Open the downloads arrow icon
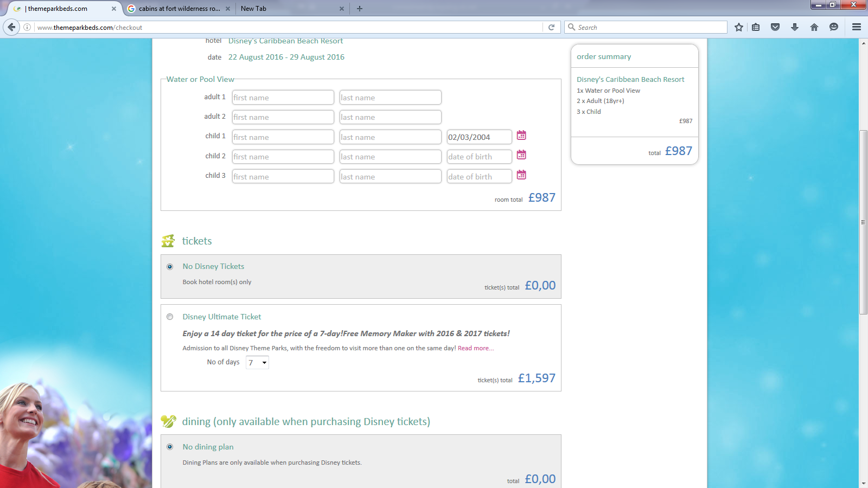 click(x=795, y=27)
